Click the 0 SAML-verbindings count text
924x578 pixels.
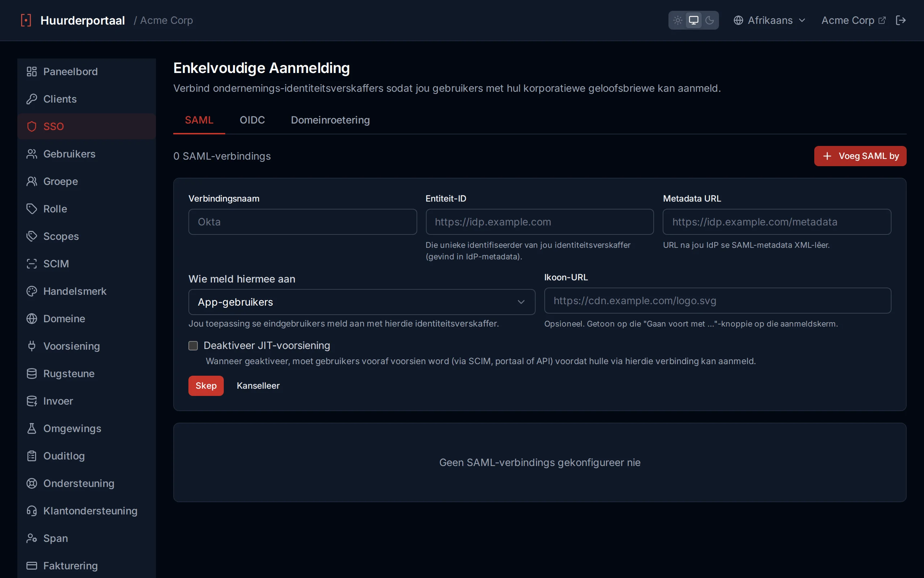pyautogui.click(x=222, y=156)
